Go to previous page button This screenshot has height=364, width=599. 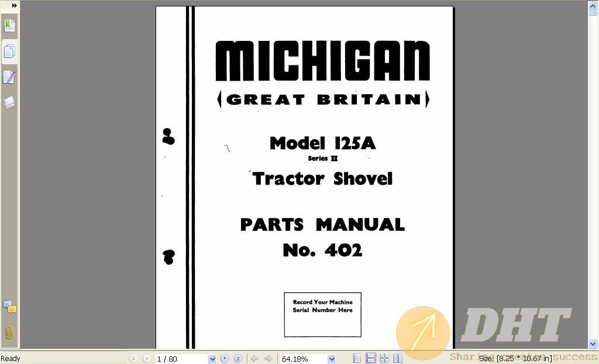tap(146, 359)
